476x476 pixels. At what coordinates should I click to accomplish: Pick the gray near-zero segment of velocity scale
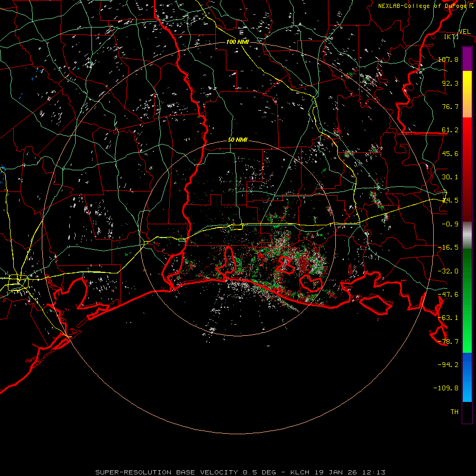pos(467,235)
